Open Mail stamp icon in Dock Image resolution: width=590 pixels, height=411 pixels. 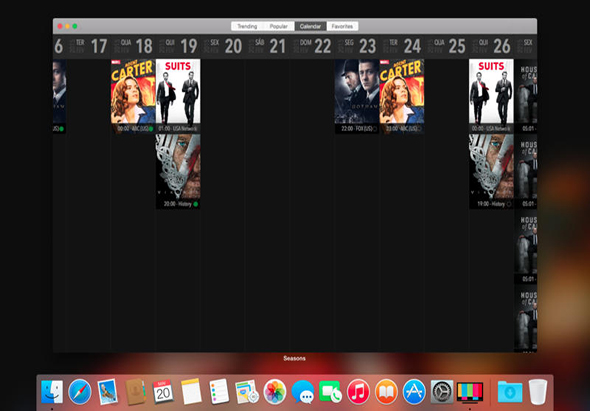pos(108,392)
